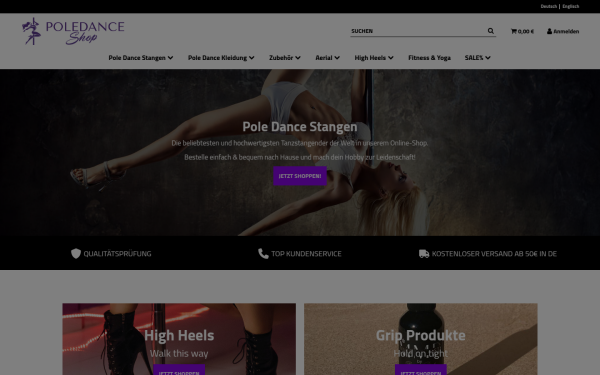Expand the Pole Dance Stangen chevron
Viewport: 600px width, 375px height.
170,58
